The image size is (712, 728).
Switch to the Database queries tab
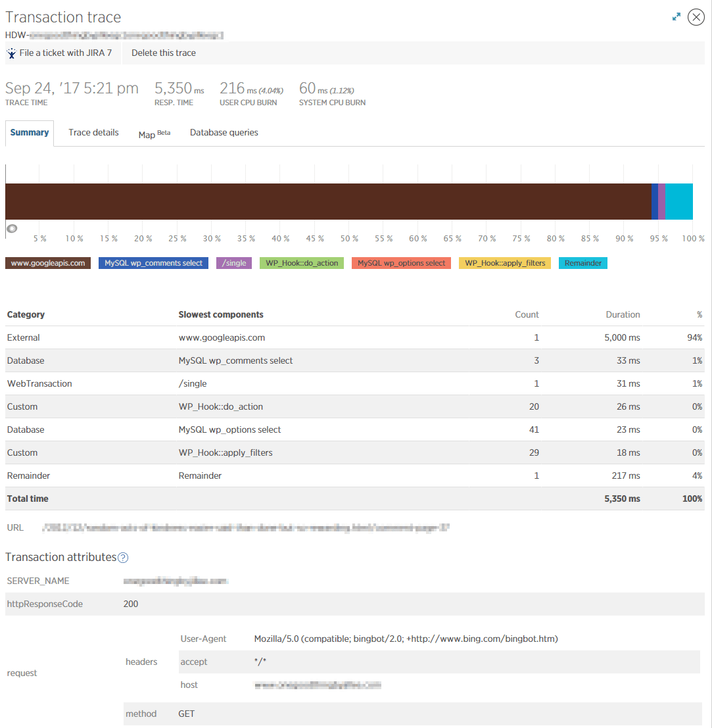224,132
